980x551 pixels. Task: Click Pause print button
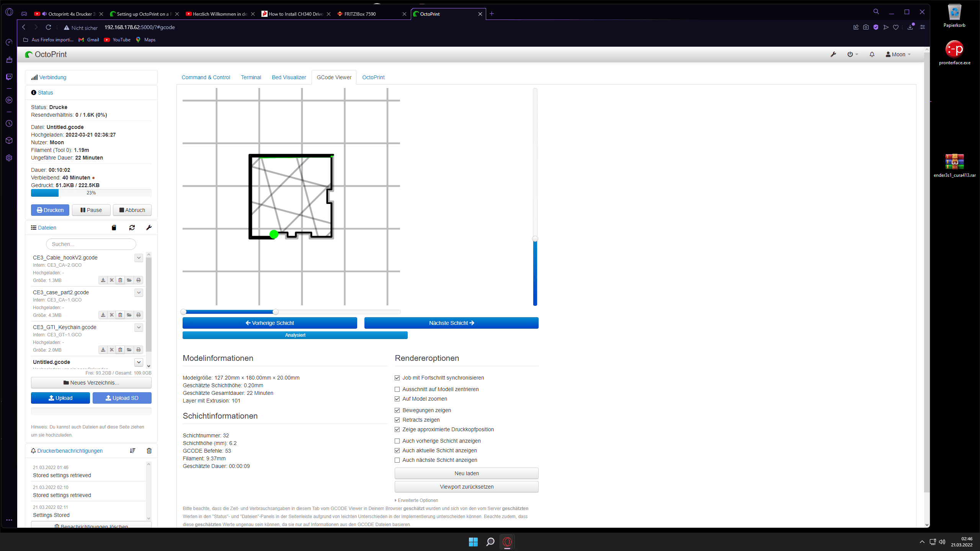click(91, 210)
